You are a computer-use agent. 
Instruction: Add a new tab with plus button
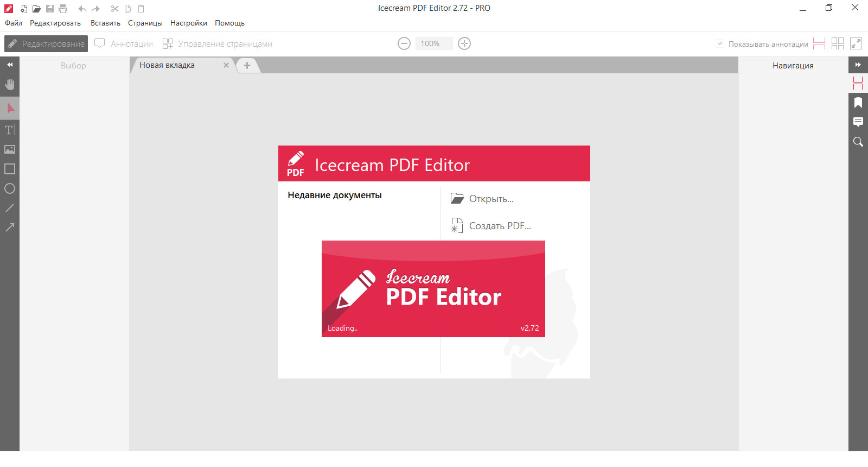pos(247,65)
